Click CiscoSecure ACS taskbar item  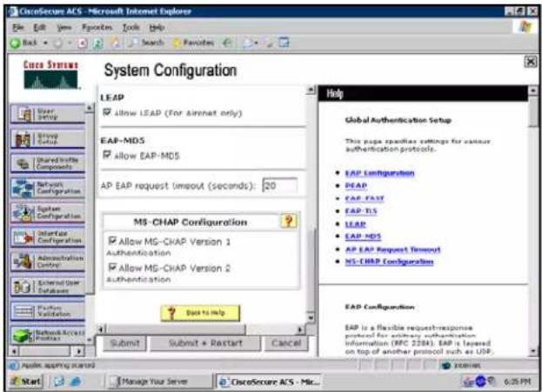point(269,382)
